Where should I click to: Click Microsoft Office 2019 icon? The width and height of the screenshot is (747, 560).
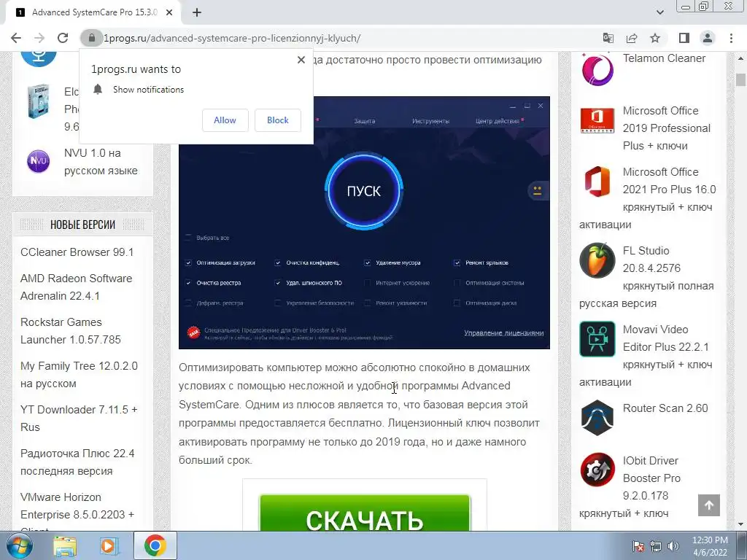point(597,120)
